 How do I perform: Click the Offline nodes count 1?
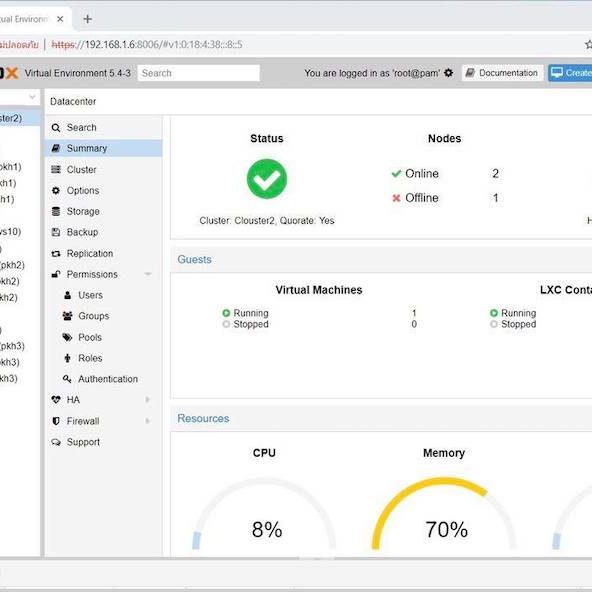495,198
